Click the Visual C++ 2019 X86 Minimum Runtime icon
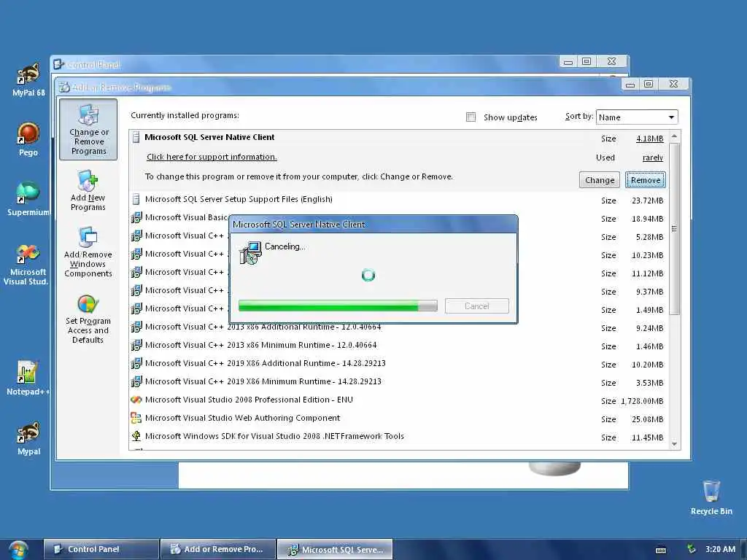747x560 pixels. click(136, 381)
